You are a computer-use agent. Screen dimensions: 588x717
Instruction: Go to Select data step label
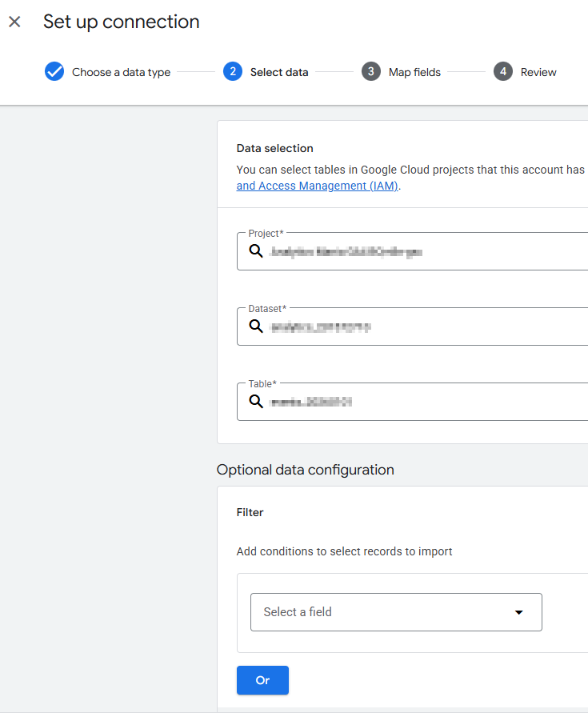(x=279, y=72)
